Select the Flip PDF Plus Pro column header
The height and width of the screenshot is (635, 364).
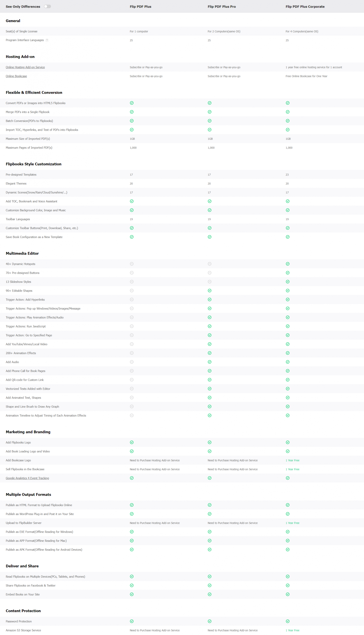click(x=221, y=7)
